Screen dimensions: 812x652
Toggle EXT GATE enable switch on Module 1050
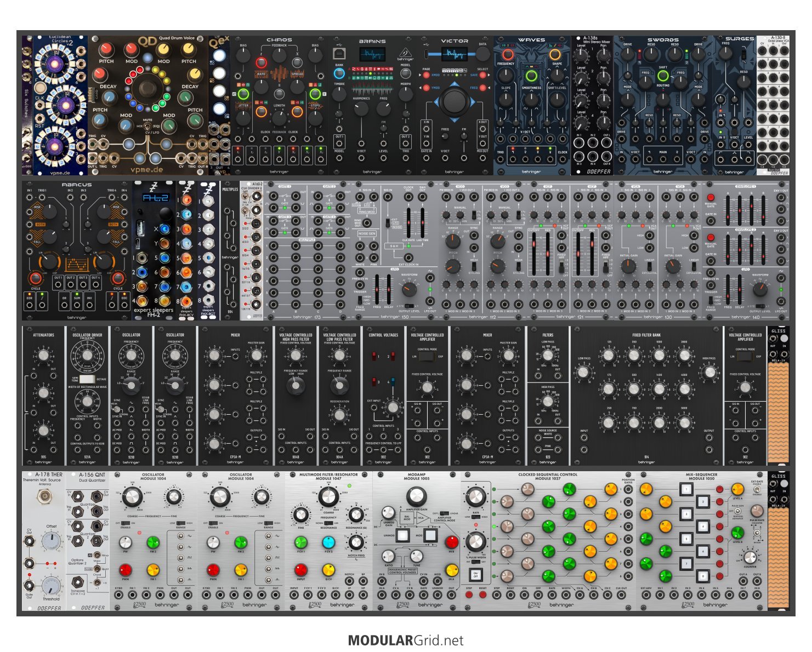point(757,489)
